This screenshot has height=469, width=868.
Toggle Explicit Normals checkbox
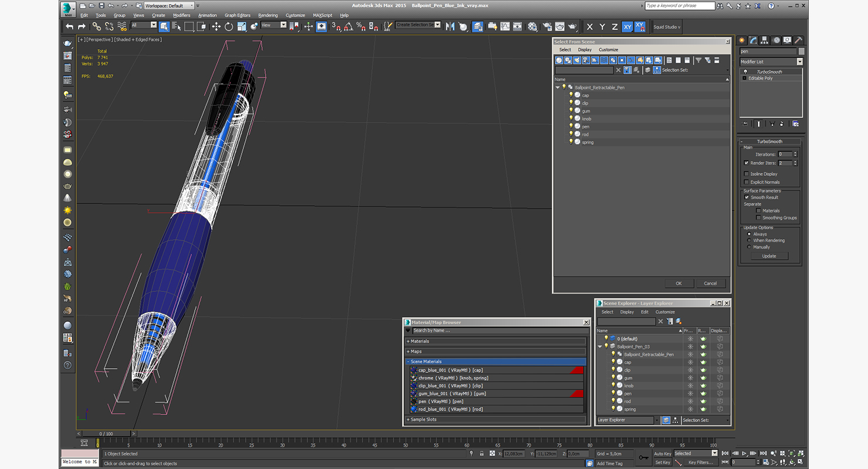746,182
